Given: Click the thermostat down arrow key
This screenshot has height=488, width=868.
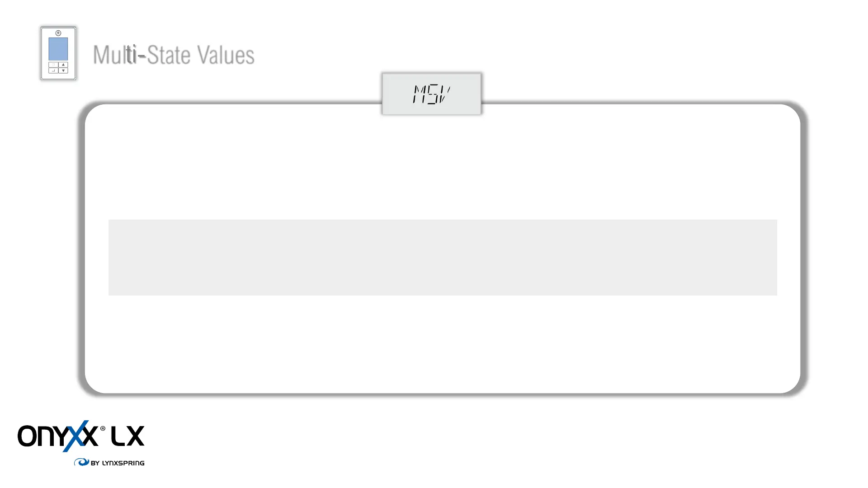Looking at the screenshot, I should [63, 70].
